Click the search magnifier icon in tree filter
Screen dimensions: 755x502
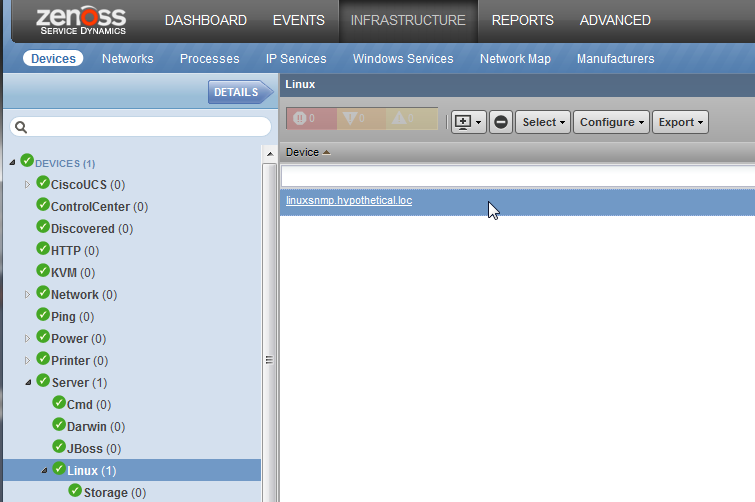(x=21, y=127)
